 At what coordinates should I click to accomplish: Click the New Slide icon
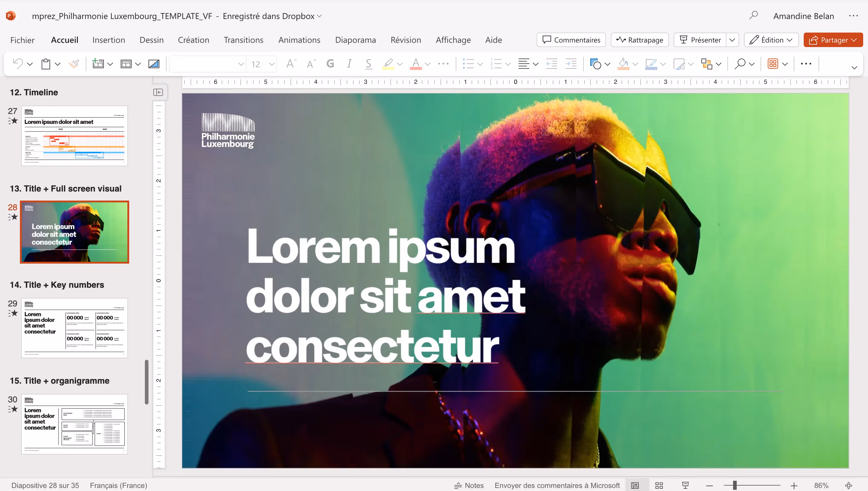98,64
